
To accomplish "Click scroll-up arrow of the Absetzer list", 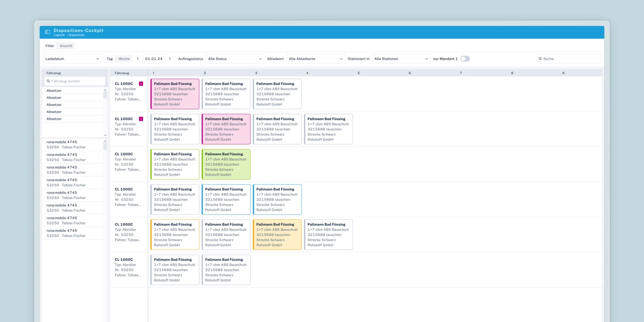I will point(105,90).
